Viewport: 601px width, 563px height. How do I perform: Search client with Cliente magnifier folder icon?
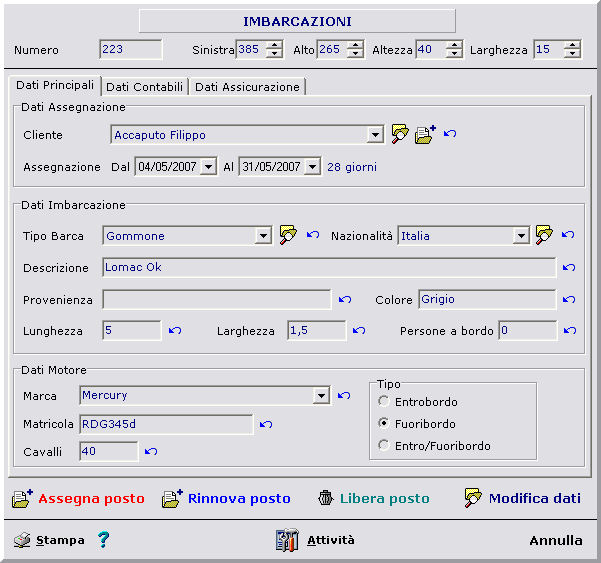tap(399, 134)
